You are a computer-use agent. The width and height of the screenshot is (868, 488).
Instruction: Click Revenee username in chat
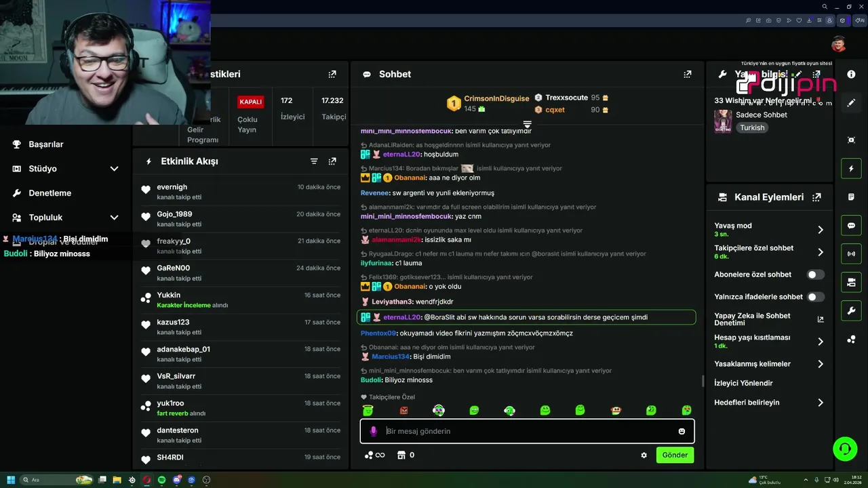375,193
